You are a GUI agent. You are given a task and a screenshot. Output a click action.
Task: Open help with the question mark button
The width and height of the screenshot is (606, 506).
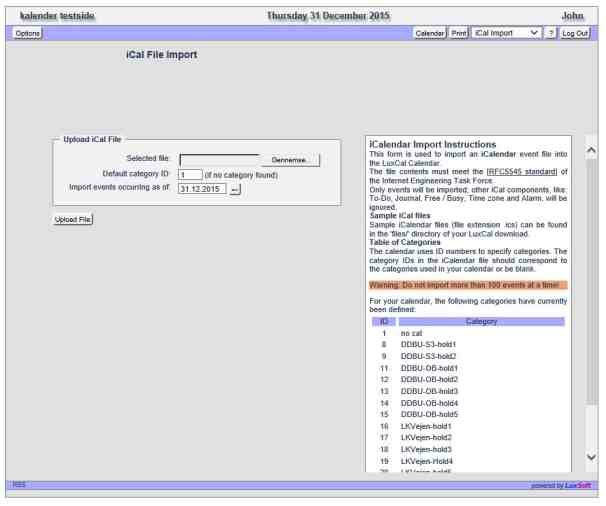click(x=551, y=33)
